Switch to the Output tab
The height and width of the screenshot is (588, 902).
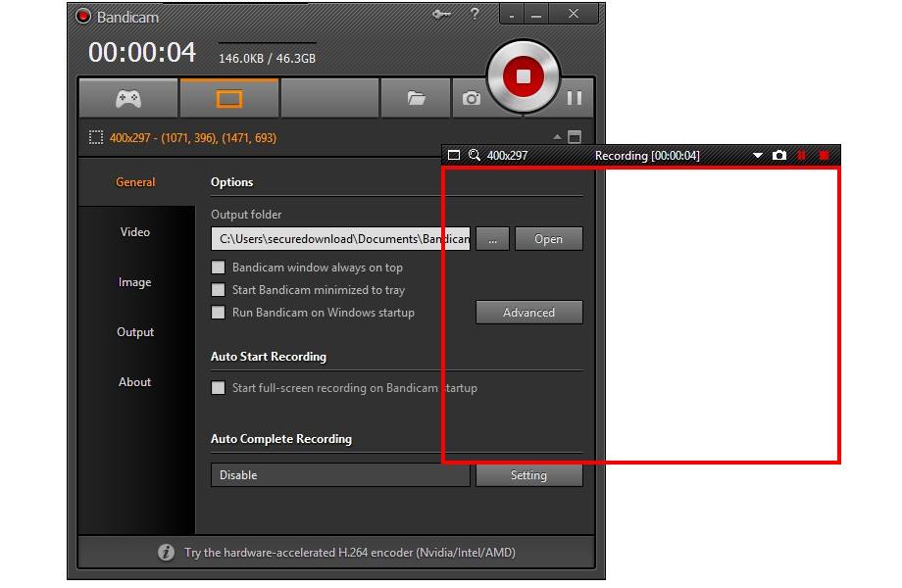pyautogui.click(x=135, y=332)
